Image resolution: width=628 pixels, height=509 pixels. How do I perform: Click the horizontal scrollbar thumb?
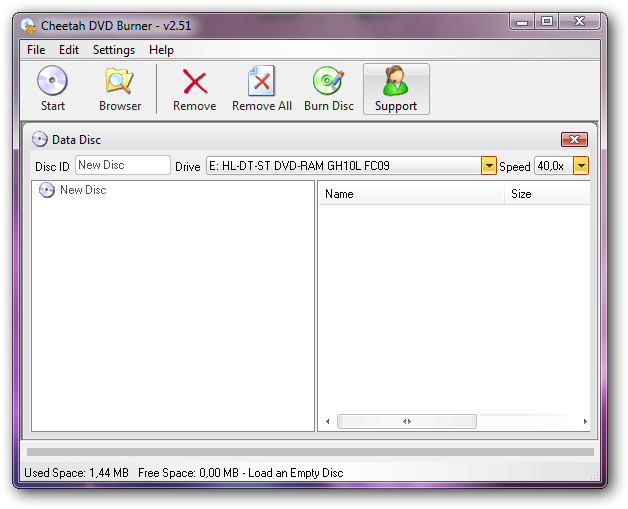coord(407,421)
